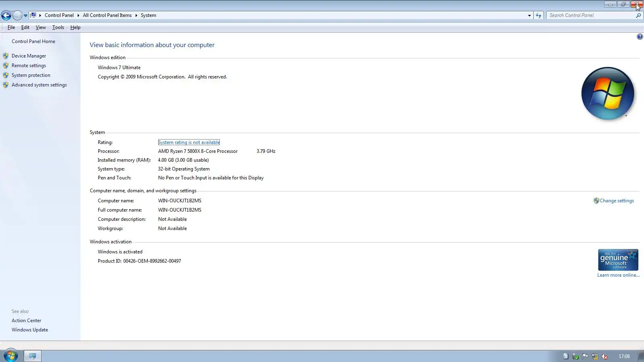Open Action Center link
Viewport: 644px width, 362px height.
[x=27, y=321]
